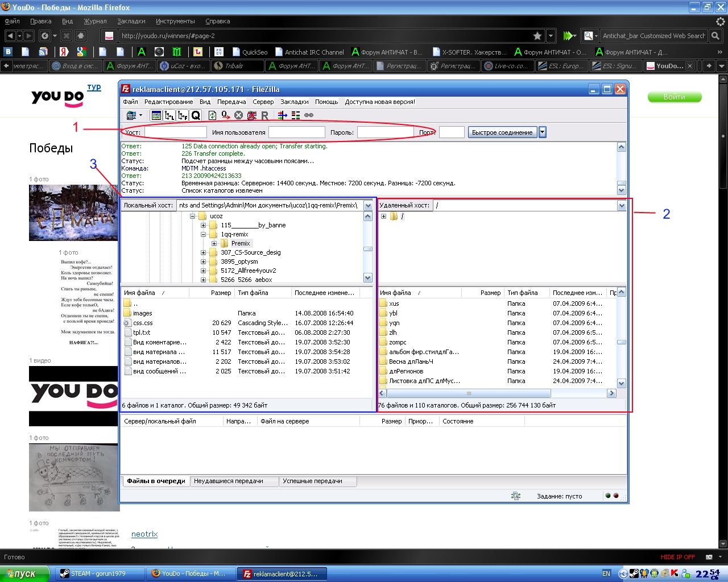The width and height of the screenshot is (728, 582).
Task: Click the directory comparison icon
Action: (x=296, y=115)
